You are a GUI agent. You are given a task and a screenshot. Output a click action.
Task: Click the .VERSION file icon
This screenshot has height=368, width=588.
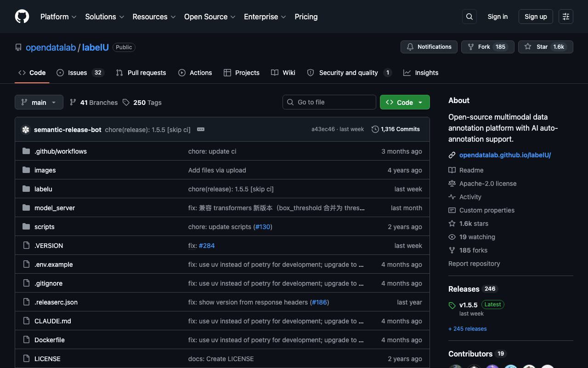(x=26, y=245)
